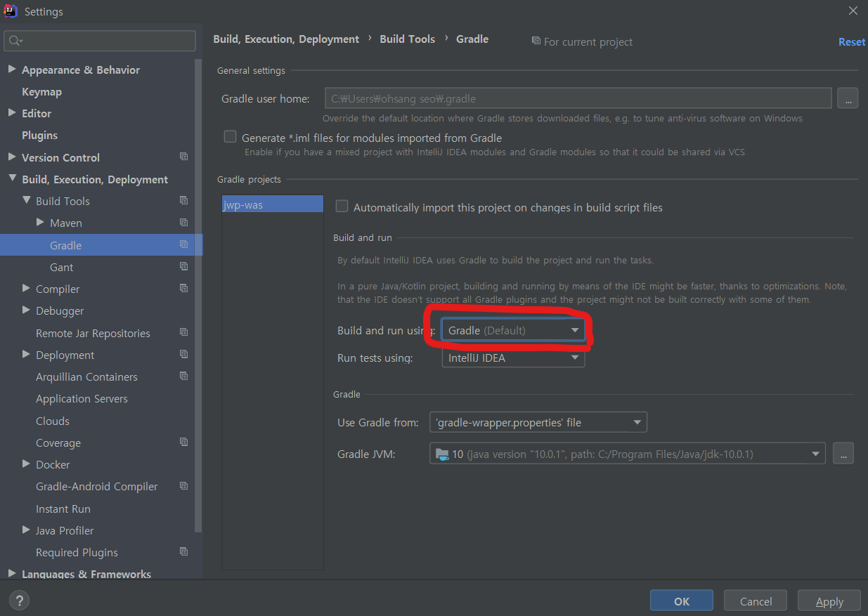Click project-level icon next to Deployment
The height and width of the screenshot is (616, 868).
pos(183,354)
